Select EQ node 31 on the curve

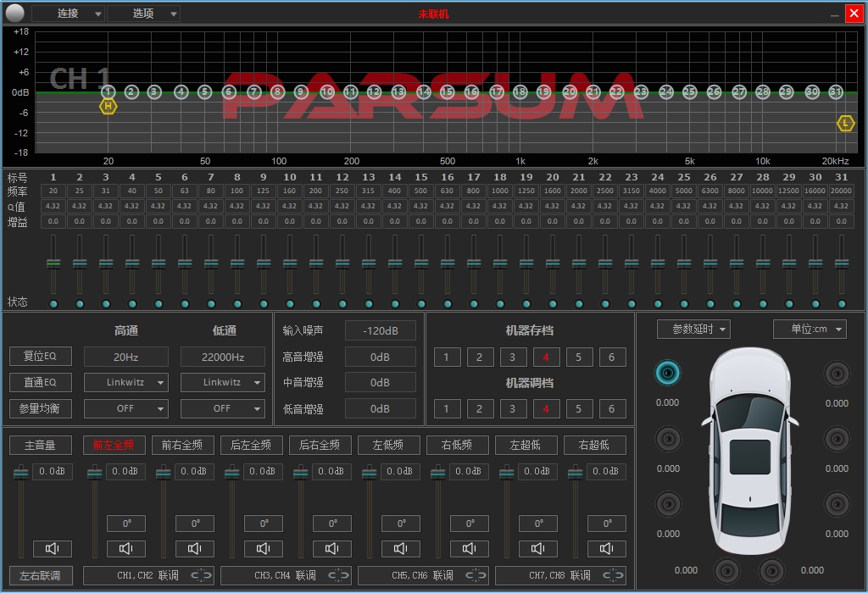(835, 91)
